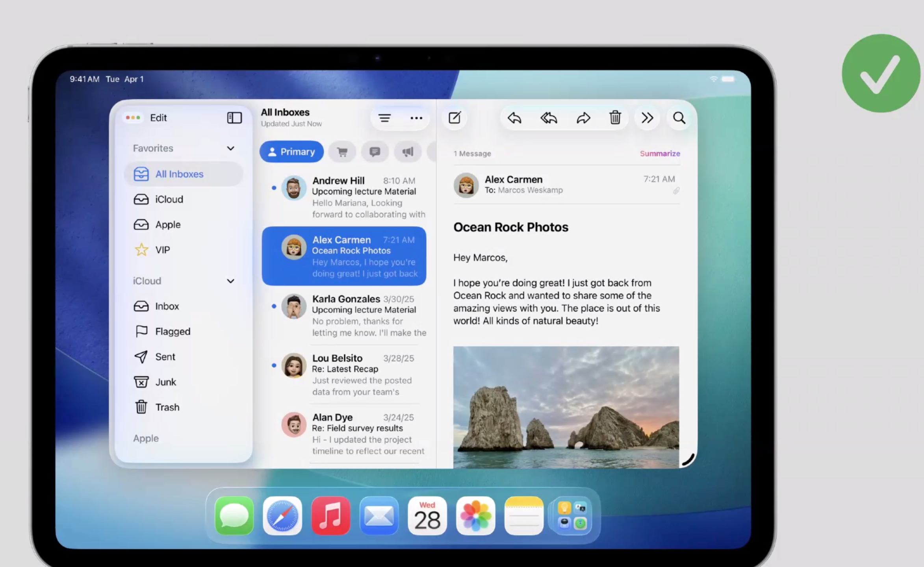This screenshot has width=924, height=567.
Task: Click the Summarize link
Action: pos(660,154)
